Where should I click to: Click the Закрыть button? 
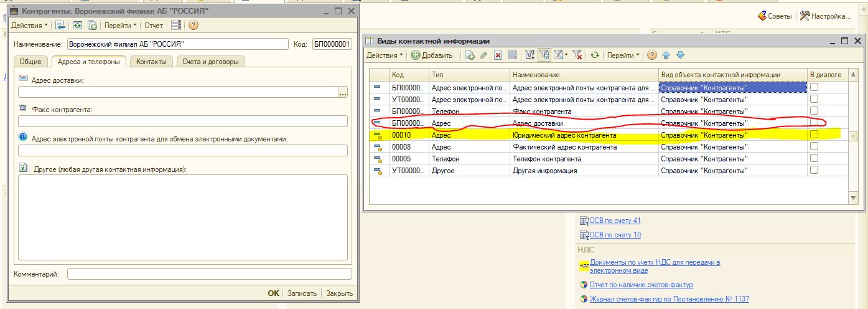(340, 293)
